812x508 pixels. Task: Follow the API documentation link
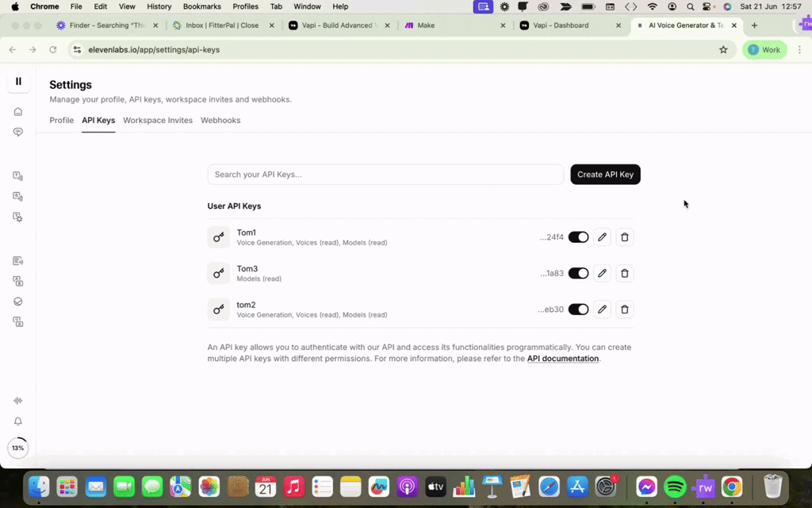pos(563,359)
